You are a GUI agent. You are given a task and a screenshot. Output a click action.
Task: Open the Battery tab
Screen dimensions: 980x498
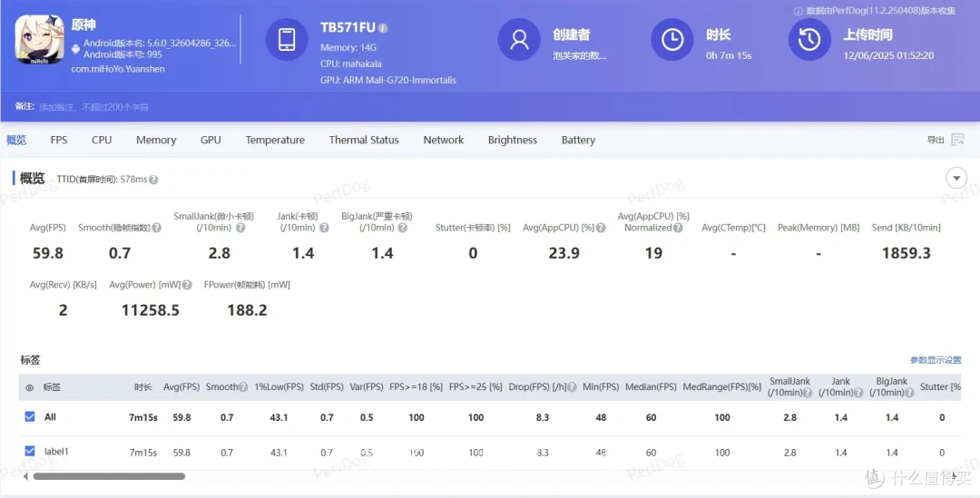point(578,140)
